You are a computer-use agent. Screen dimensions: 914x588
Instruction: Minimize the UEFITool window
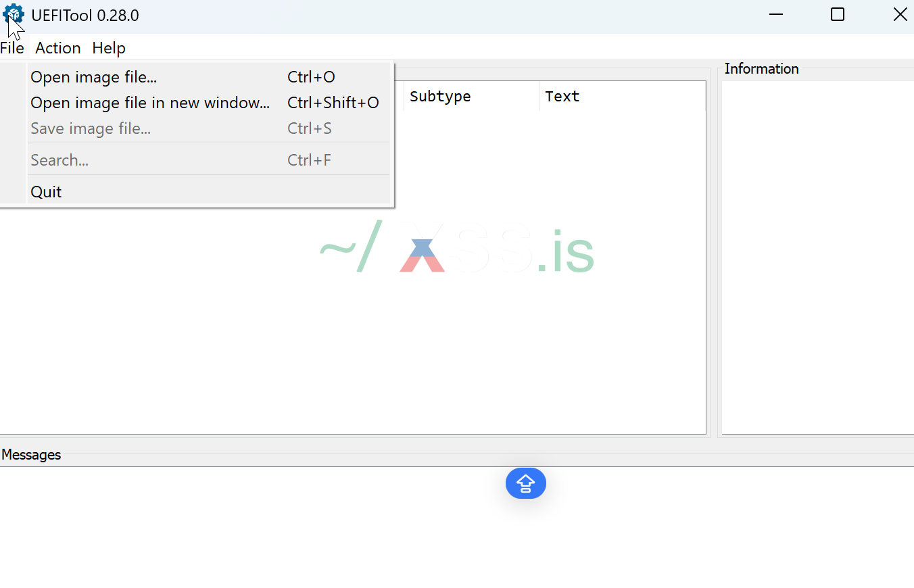776,15
